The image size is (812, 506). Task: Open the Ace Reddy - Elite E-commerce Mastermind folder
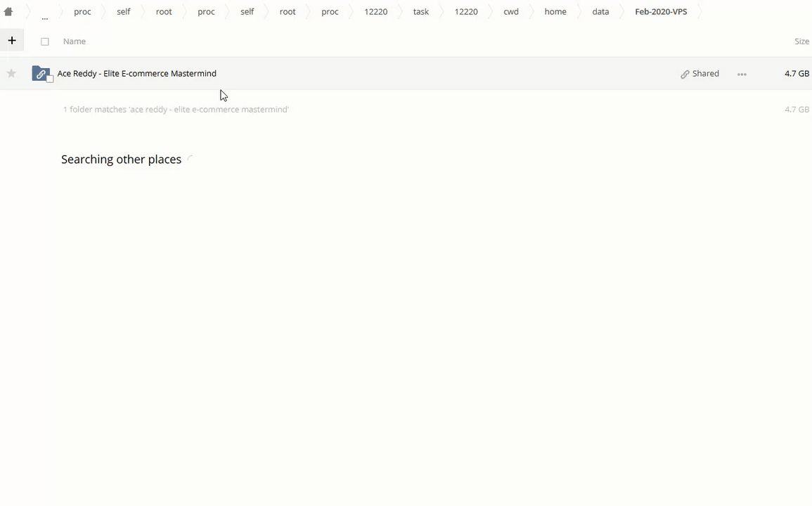(x=137, y=73)
